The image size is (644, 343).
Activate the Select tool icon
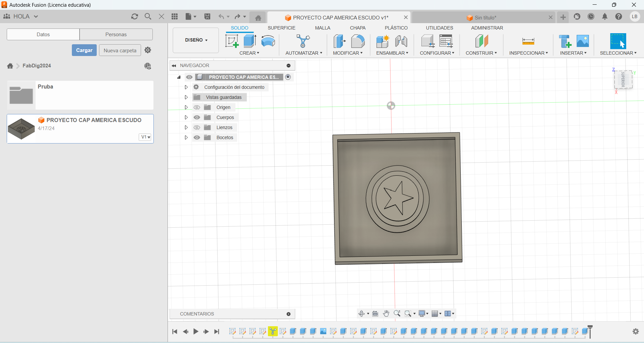[x=618, y=41]
